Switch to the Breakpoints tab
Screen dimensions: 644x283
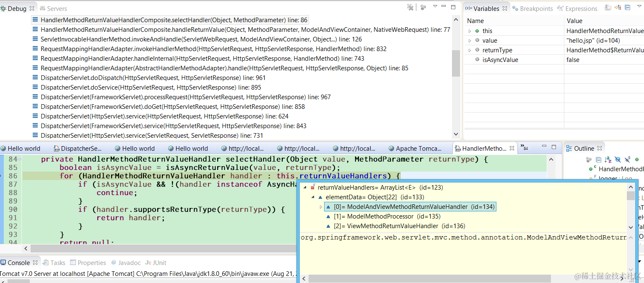pyautogui.click(x=532, y=8)
